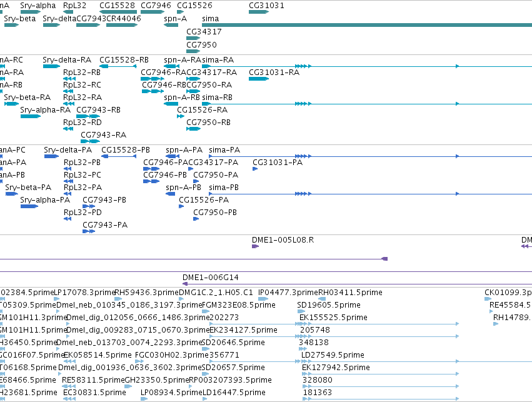
Task: Click the Sry-beta-PA protein label
Action: click(28, 188)
